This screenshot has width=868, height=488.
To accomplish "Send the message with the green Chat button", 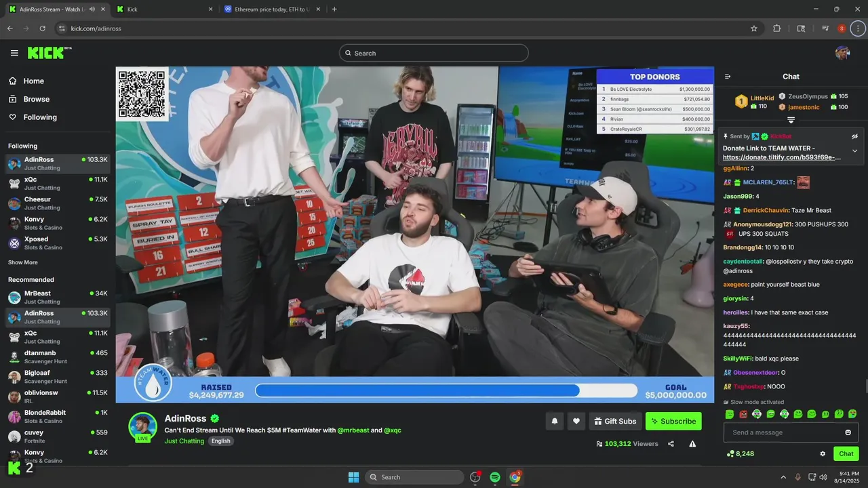I will [846, 453].
